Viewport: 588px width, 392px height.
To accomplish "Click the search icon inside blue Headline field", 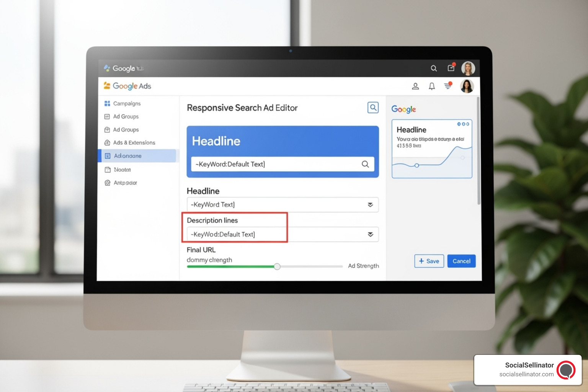I will click(365, 164).
